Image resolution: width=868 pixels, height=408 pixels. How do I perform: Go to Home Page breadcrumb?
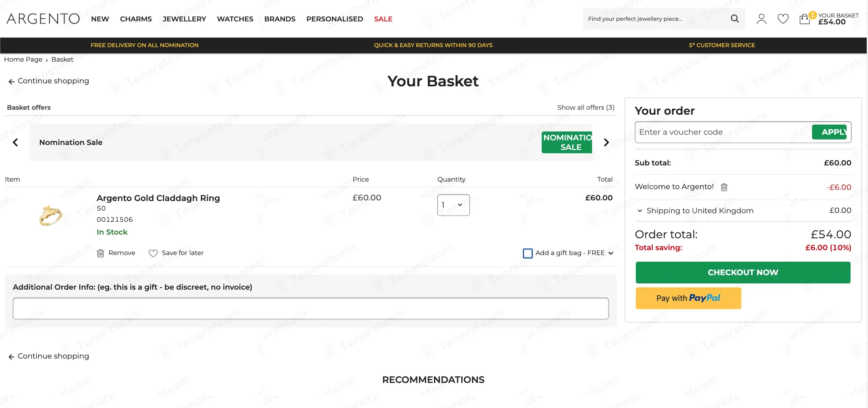23,59
